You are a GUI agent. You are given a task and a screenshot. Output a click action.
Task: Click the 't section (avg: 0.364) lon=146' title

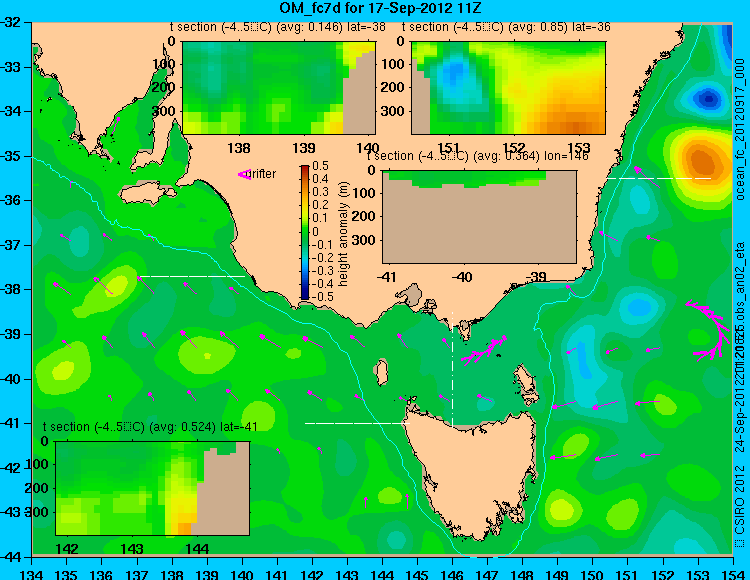477,156
